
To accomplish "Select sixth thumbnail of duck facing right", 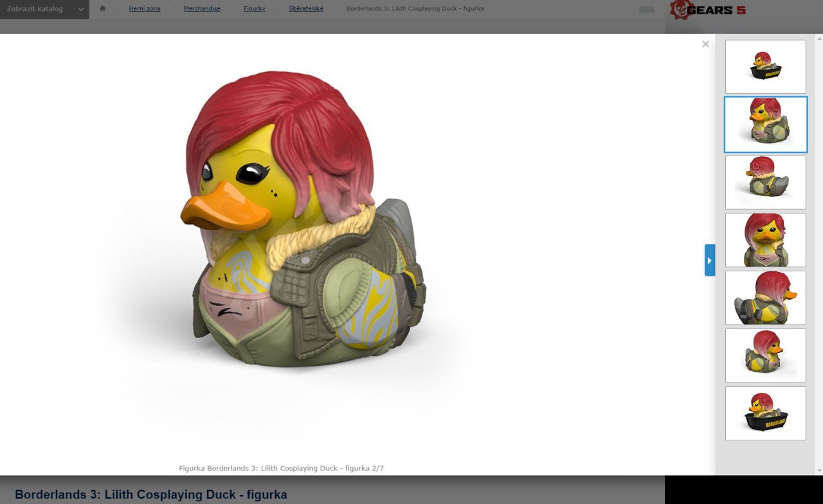I will coord(765,355).
